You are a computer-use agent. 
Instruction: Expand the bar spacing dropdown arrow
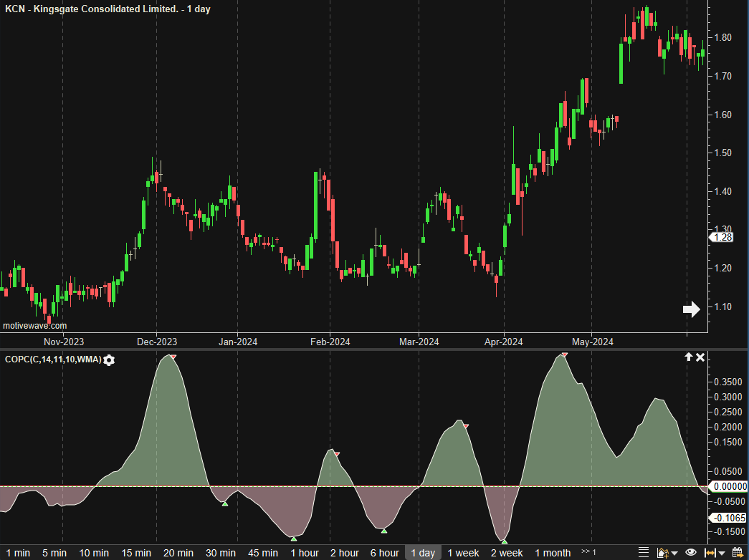(721, 553)
